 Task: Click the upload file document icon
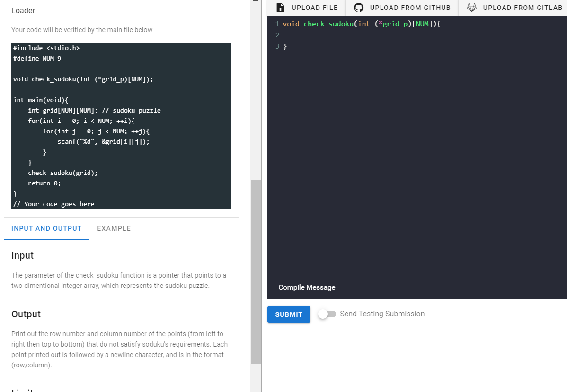(280, 8)
